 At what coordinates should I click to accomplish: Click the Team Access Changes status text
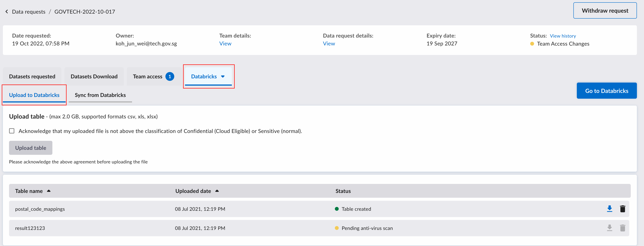pyautogui.click(x=563, y=44)
